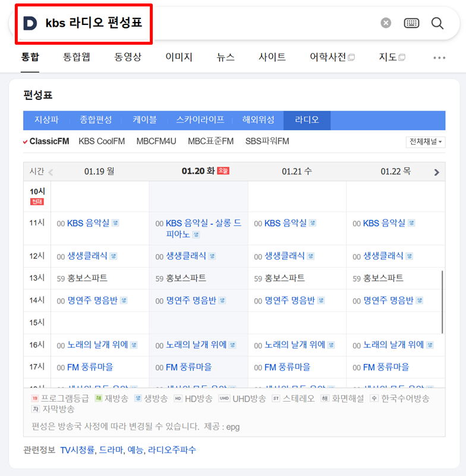Click the magnifier search icon

(x=437, y=23)
